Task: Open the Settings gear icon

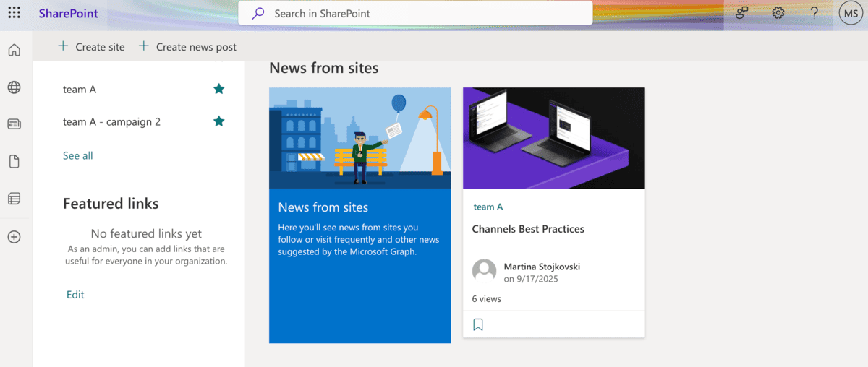Action: [778, 13]
